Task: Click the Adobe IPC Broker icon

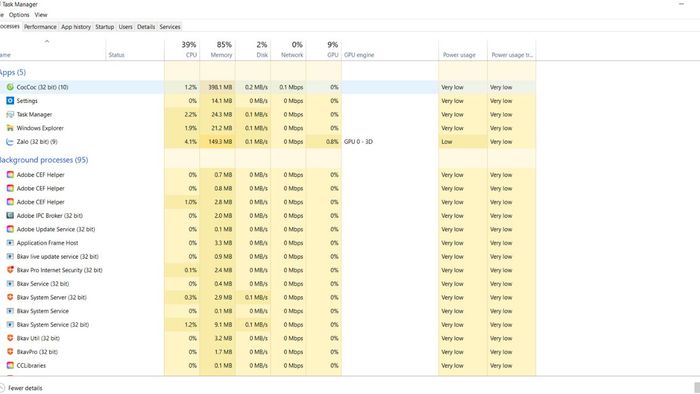Action: tap(10, 216)
